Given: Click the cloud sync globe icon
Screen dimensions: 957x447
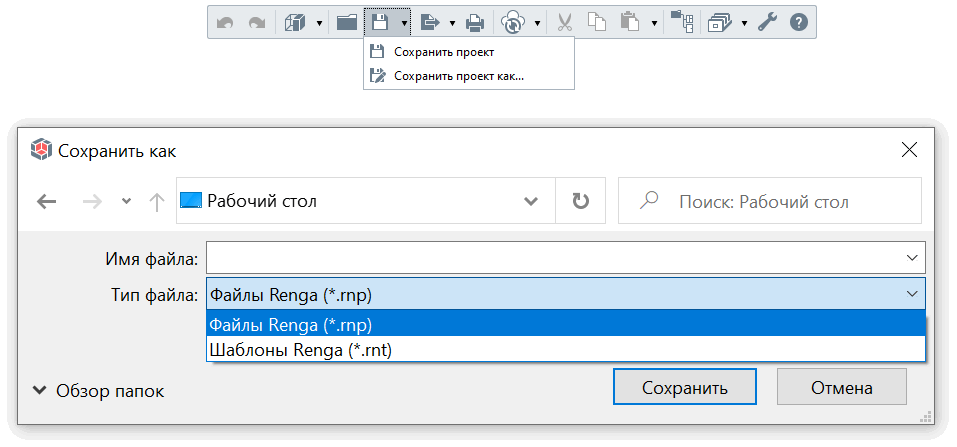Looking at the screenshot, I should [512, 23].
